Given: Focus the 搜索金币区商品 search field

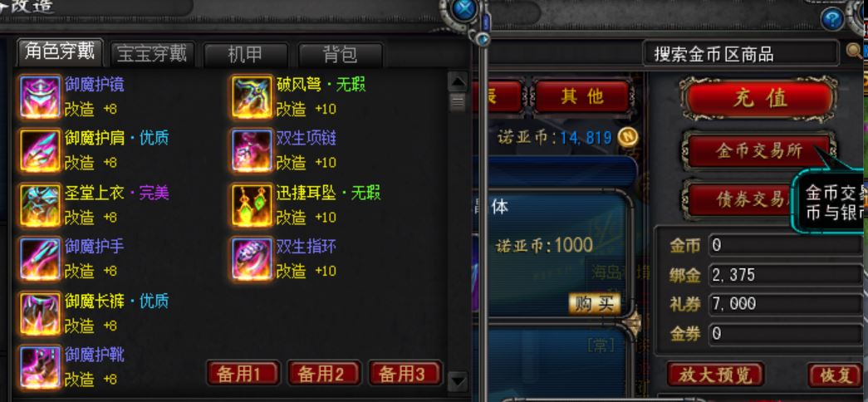Looking at the screenshot, I should tap(742, 53).
